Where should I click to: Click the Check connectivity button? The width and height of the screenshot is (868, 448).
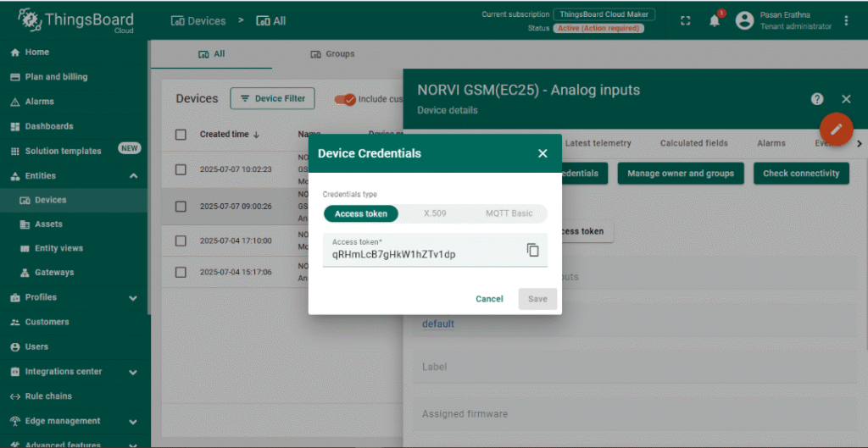[x=801, y=174]
